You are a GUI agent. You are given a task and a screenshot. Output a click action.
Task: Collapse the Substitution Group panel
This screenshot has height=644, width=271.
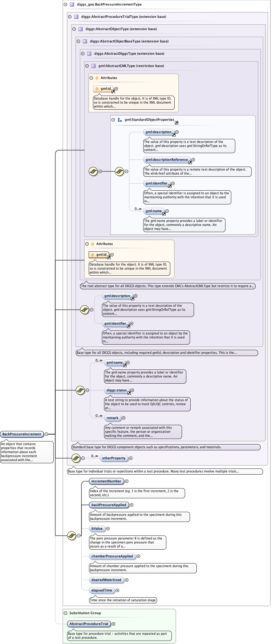[x=65, y=613]
